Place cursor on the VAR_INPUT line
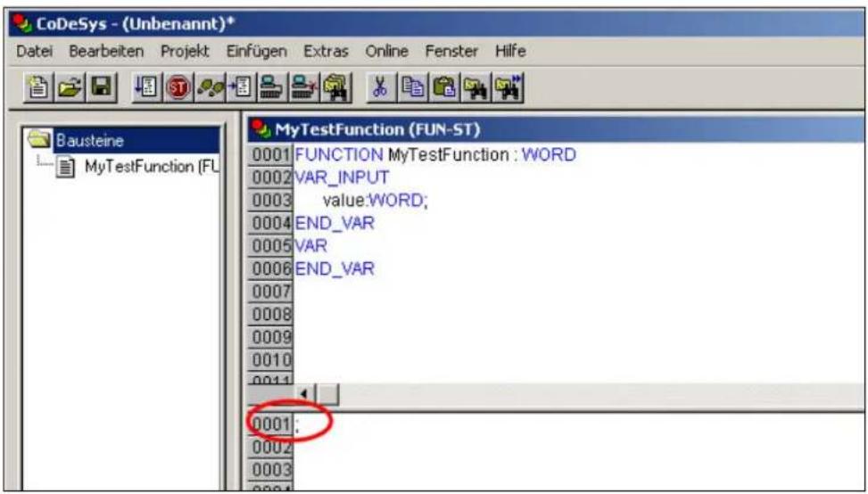 pyautogui.click(x=342, y=177)
